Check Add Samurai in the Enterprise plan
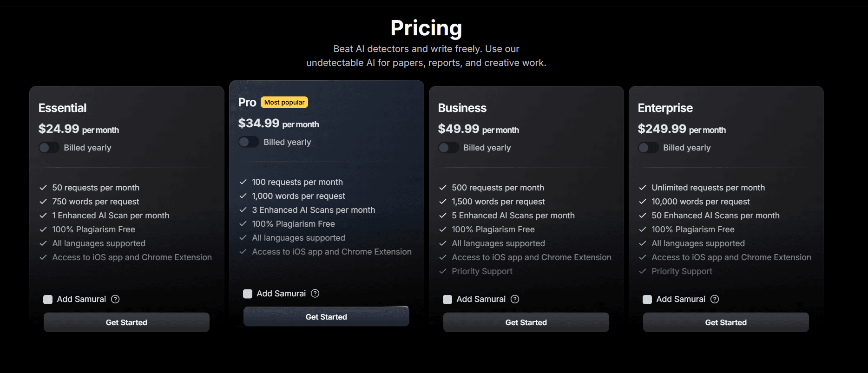This screenshot has width=868, height=373. pos(647,299)
